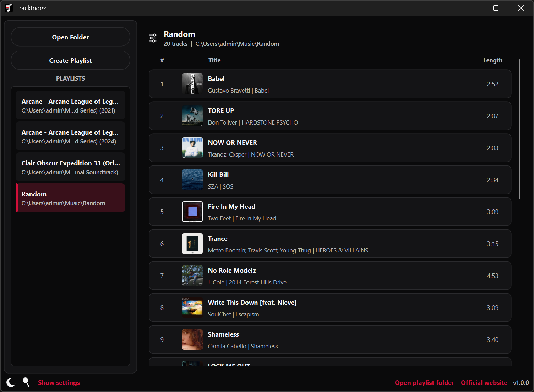
Task: Maximize the TrackIndex window
Action: pos(496,8)
